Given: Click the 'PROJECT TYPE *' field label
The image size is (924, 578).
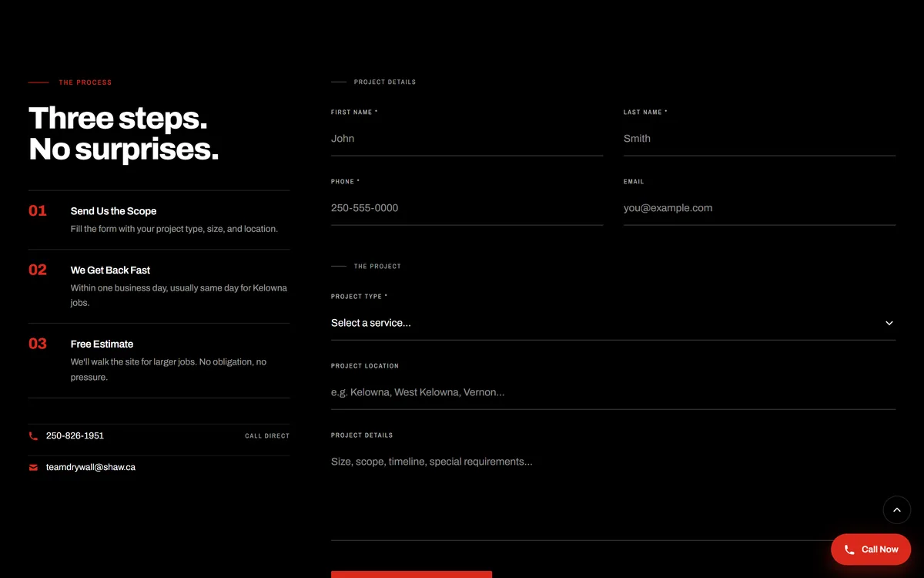Looking at the screenshot, I should click(360, 297).
